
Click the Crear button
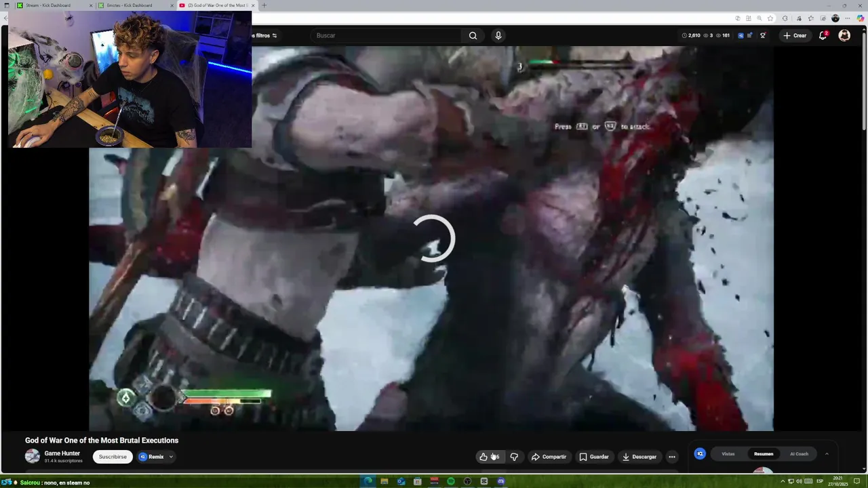coord(794,35)
